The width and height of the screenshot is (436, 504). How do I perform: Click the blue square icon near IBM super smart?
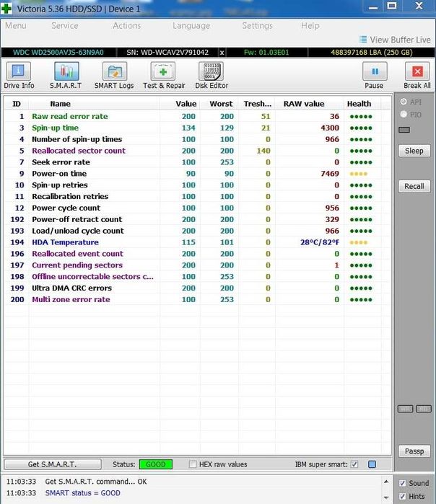coord(372,464)
